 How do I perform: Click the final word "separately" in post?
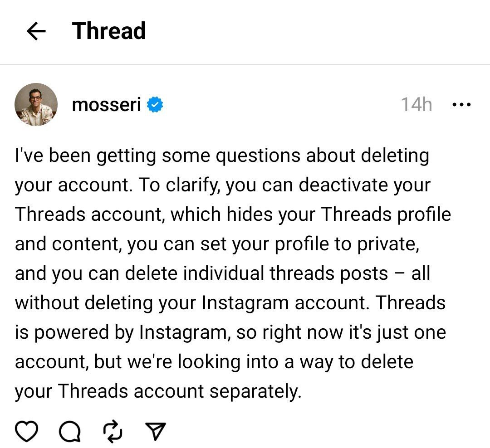click(255, 392)
